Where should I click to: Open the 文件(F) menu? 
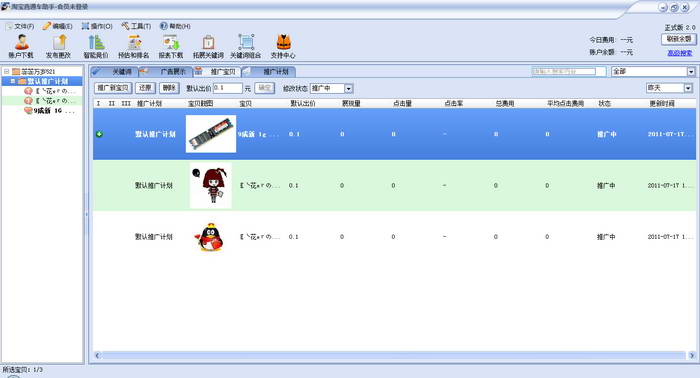(21, 26)
